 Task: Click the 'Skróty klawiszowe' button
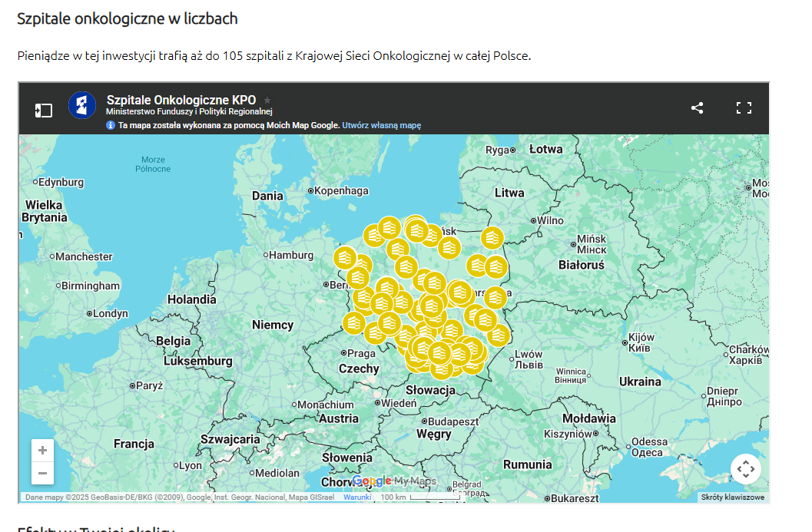pyautogui.click(x=732, y=497)
